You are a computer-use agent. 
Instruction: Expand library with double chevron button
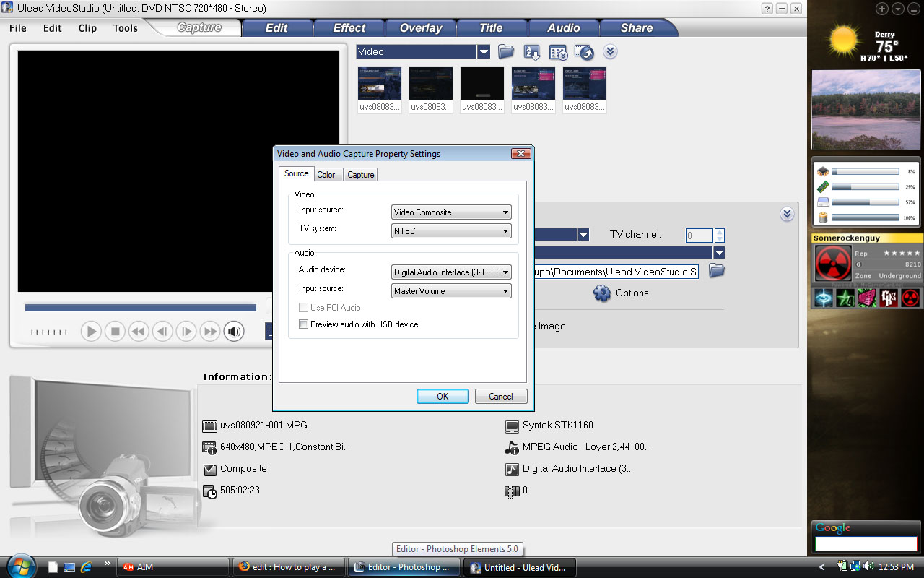pyautogui.click(x=610, y=51)
